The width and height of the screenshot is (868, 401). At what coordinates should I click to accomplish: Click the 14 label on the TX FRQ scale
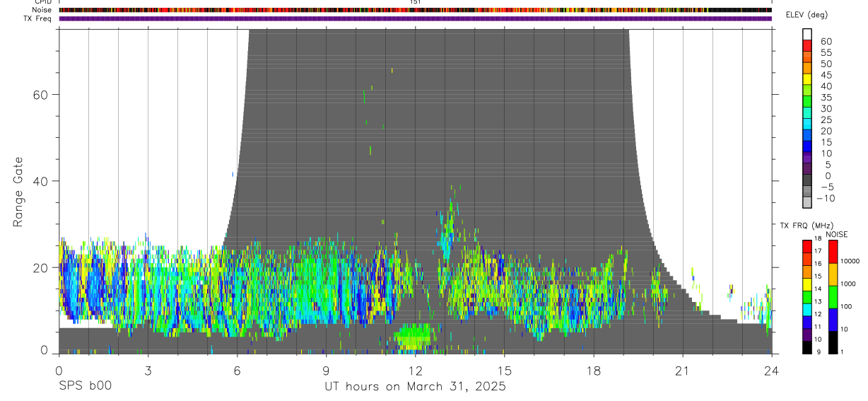click(x=818, y=289)
